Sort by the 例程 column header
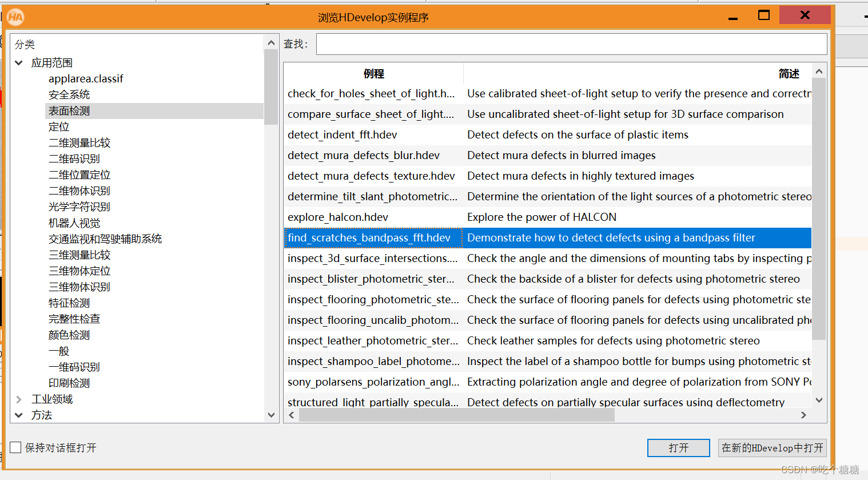The height and width of the screenshot is (480, 868). [373, 73]
